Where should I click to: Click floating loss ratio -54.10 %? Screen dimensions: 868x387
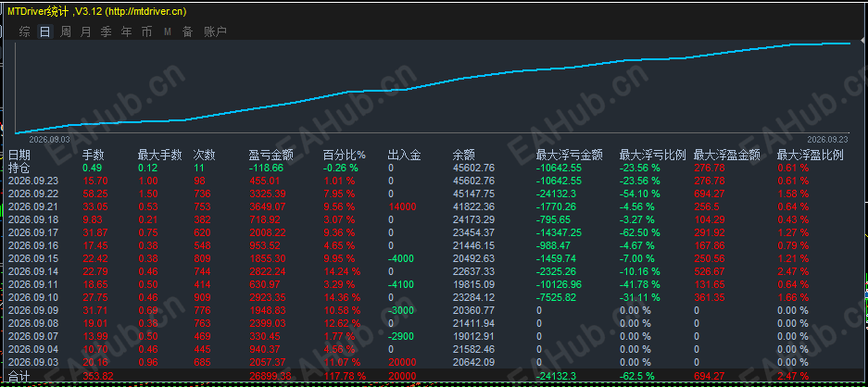pos(639,193)
